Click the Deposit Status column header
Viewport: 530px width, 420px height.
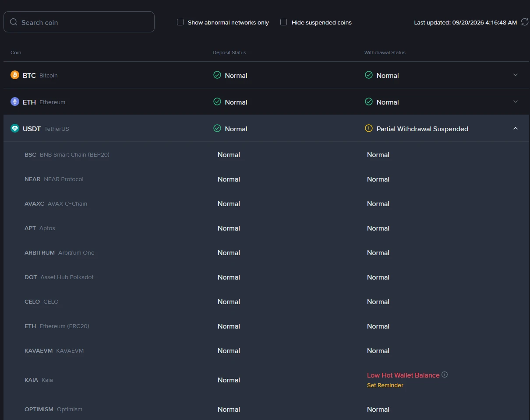tap(230, 52)
